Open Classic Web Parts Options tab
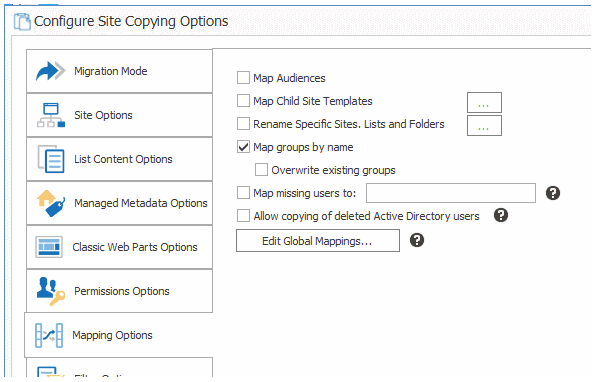 [x=119, y=247]
